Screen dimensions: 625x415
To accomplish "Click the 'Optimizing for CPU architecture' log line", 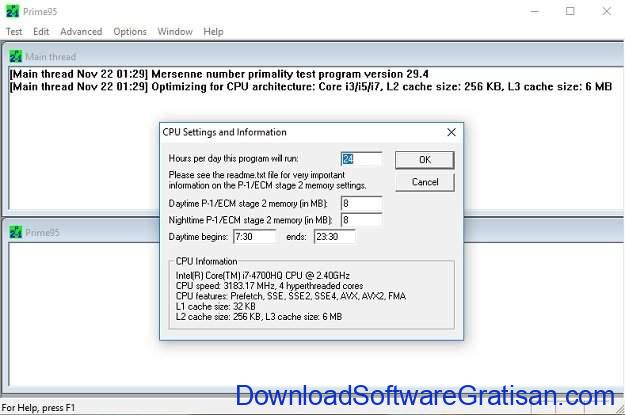I will [311, 87].
